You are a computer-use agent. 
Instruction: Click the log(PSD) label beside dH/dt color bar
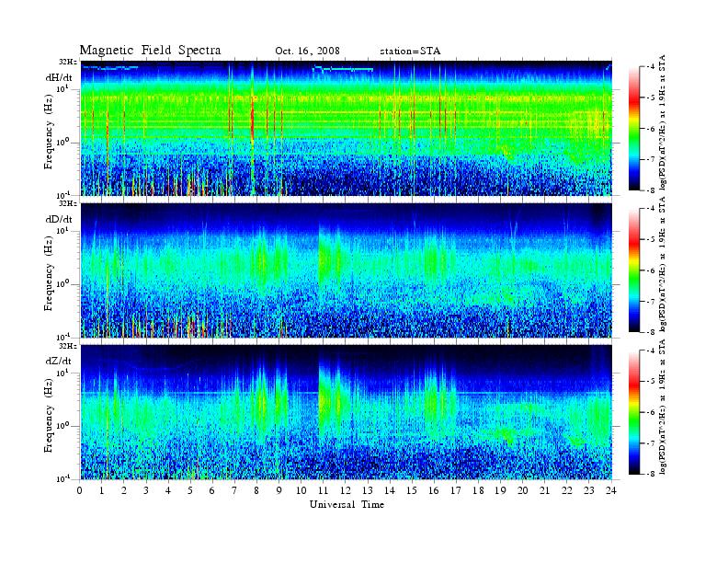pos(663,122)
